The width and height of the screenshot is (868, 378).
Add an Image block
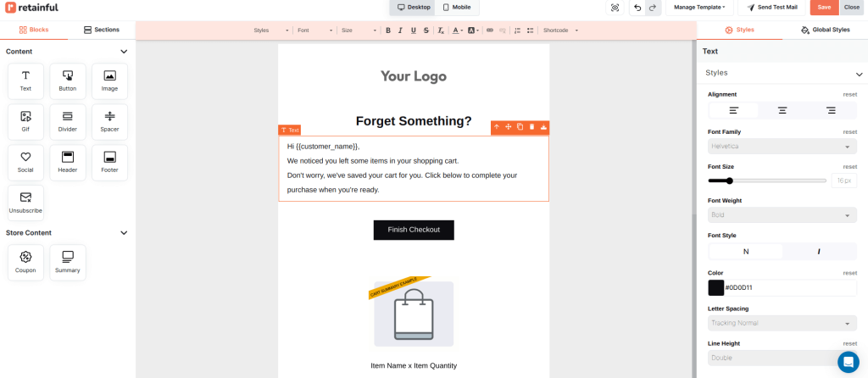pos(109,81)
